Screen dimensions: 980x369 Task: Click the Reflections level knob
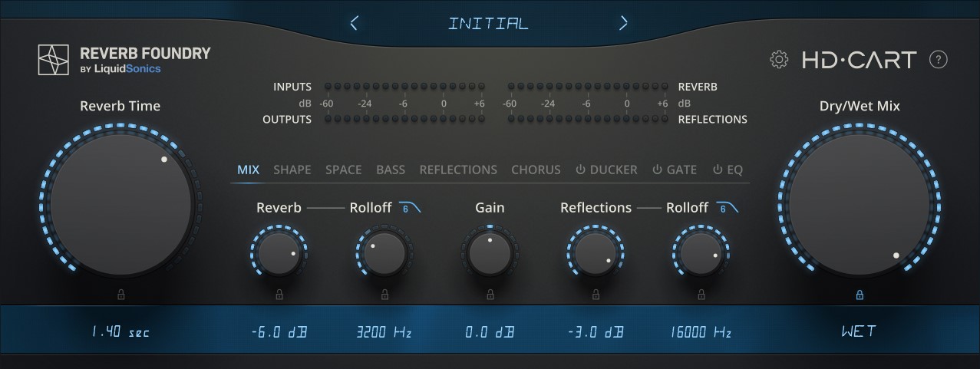click(x=596, y=253)
